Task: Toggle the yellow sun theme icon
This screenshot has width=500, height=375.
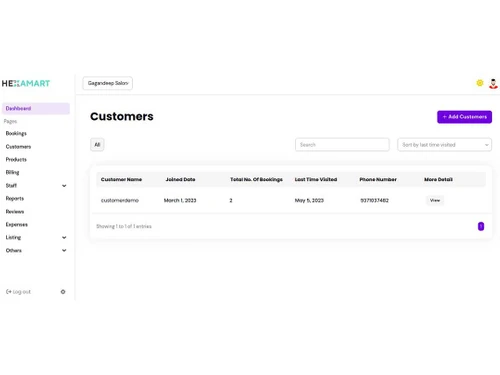Action: (480, 83)
